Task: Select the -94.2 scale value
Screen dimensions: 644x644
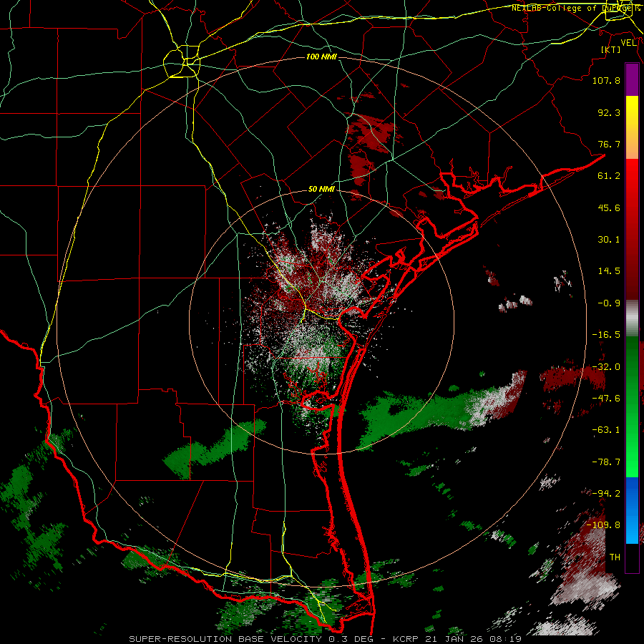Action: tap(606, 493)
